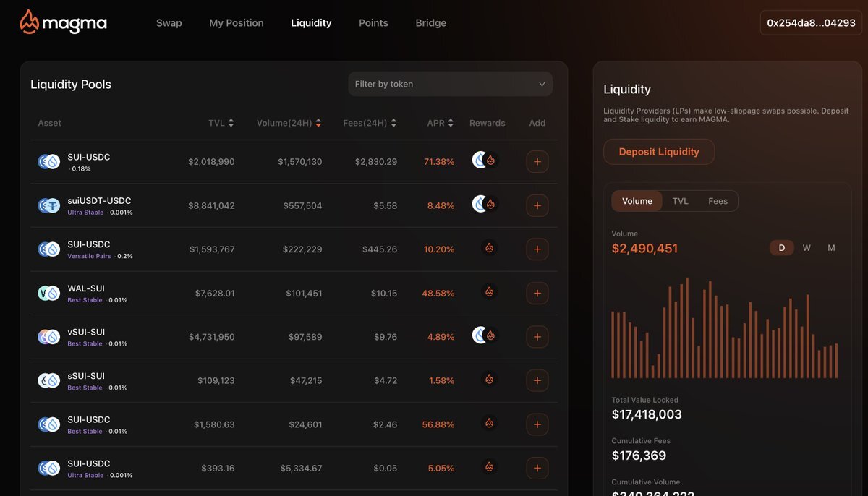The height and width of the screenshot is (496, 868).
Task: Click the Cumulative Fees amount $176,369
Action: (x=639, y=456)
